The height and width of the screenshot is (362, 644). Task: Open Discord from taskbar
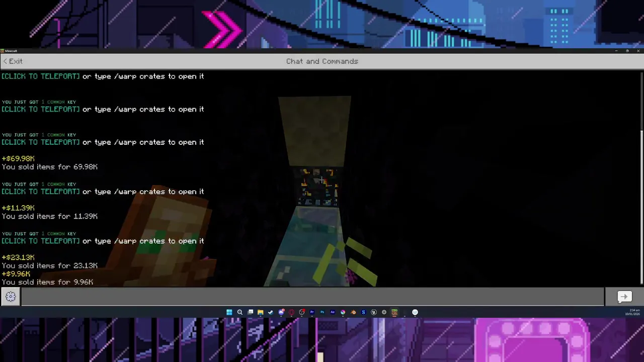tap(281, 312)
